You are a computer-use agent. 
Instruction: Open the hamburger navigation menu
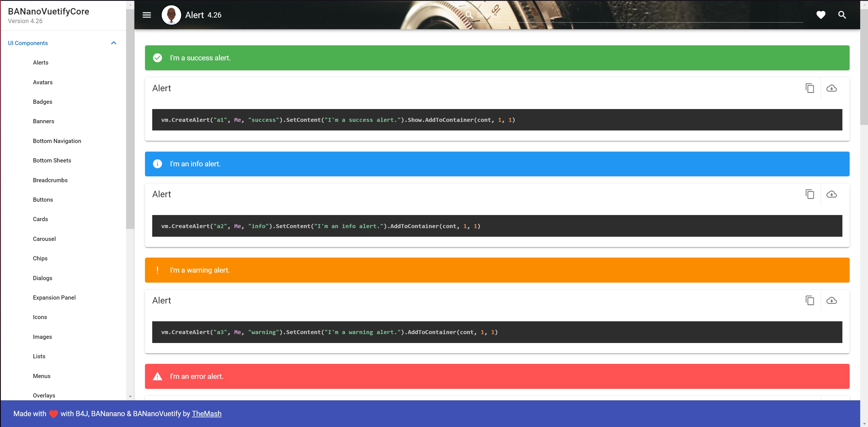point(147,15)
